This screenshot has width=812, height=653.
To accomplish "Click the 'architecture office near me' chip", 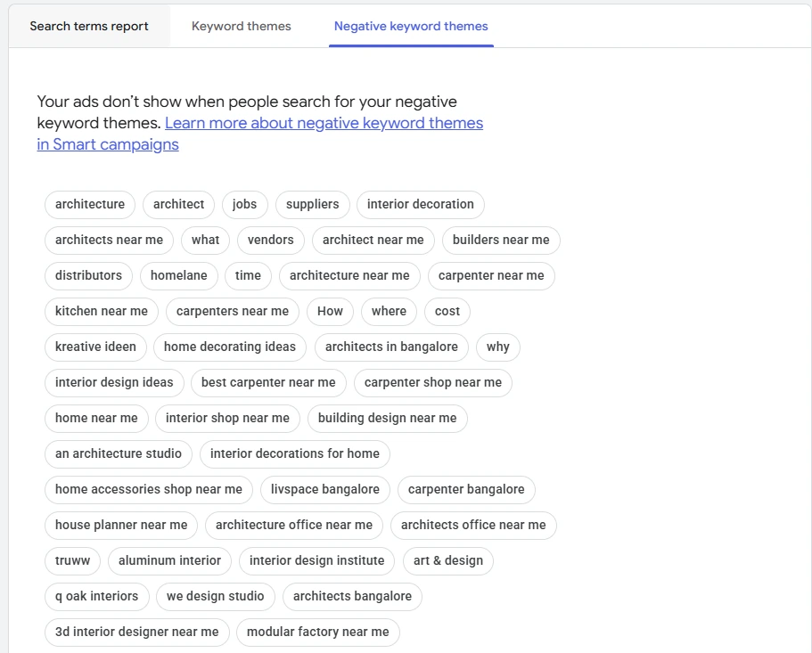I will [294, 526].
